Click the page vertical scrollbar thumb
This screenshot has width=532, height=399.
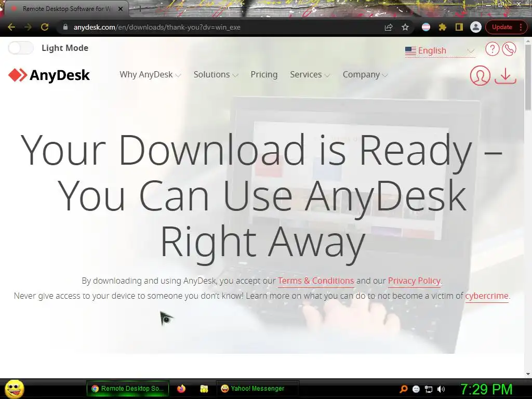528,77
